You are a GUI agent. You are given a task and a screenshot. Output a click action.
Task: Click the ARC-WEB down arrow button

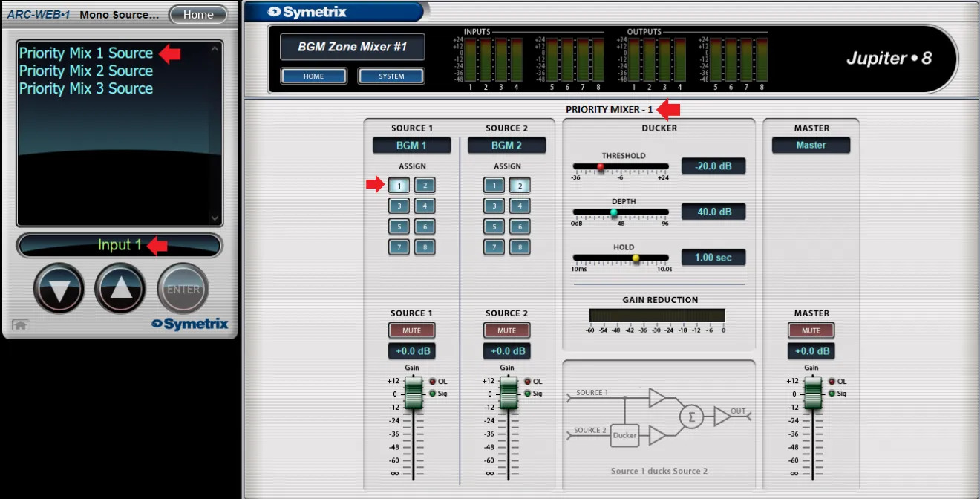(x=59, y=289)
